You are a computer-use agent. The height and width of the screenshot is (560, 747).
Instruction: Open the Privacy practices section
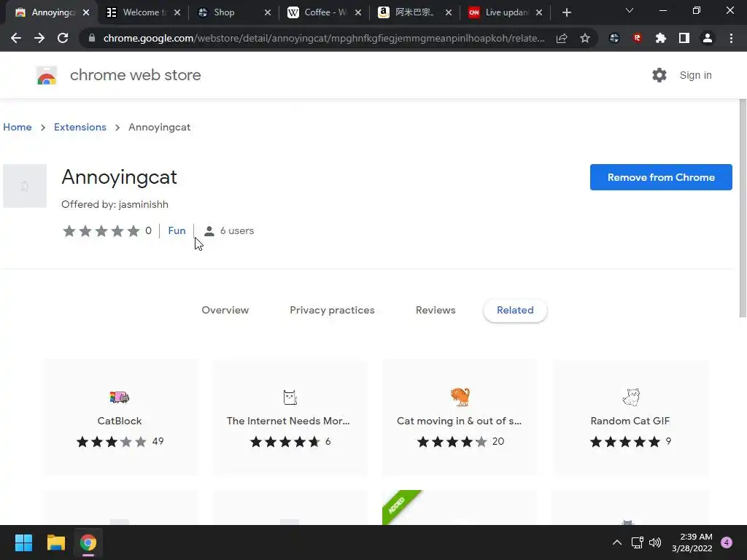click(332, 310)
